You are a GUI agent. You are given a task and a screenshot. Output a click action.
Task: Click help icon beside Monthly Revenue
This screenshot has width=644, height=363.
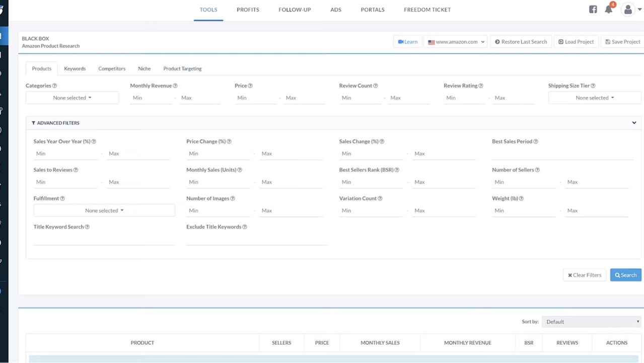pos(175,86)
